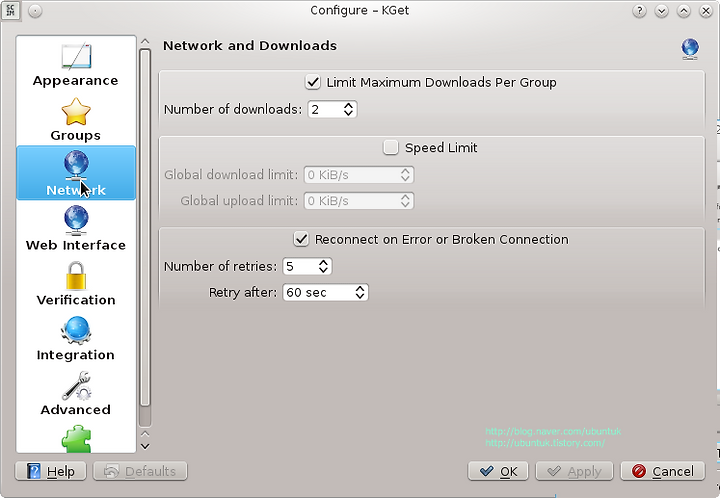Open the Web Interface settings page
Screen dimensions: 720x498
pyautogui.click(x=76, y=229)
